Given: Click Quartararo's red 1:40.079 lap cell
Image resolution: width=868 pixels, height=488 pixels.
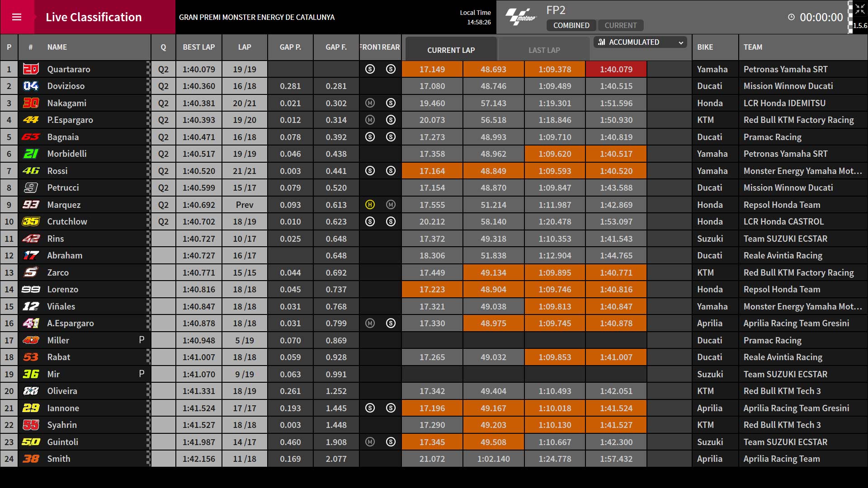Looking at the screenshot, I should pyautogui.click(x=616, y=69).
